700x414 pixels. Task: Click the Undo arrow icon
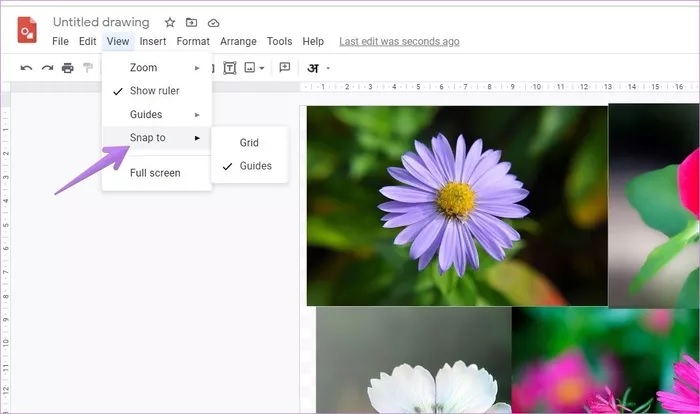tap(26, 68)
